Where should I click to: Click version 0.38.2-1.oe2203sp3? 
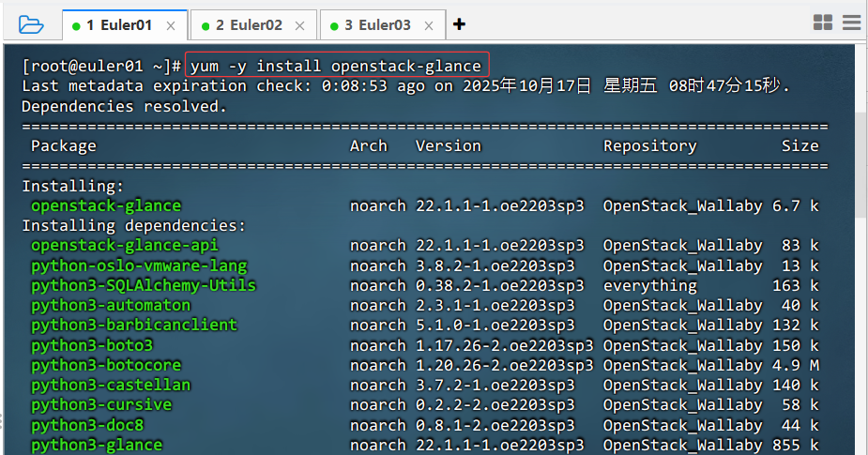click(x=500, y=285)
